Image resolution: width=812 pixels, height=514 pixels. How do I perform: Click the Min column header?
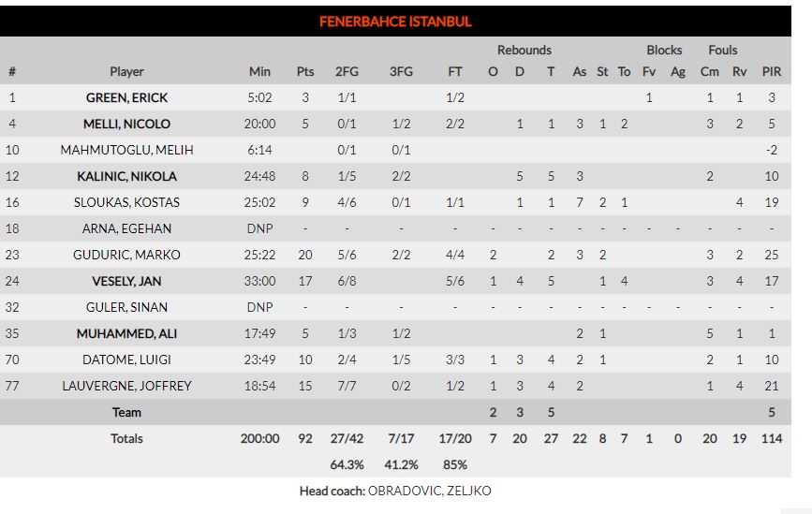(x=259, y=72)
